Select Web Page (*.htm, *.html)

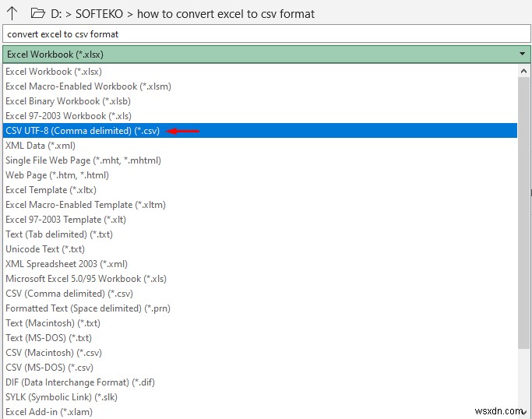260,175
